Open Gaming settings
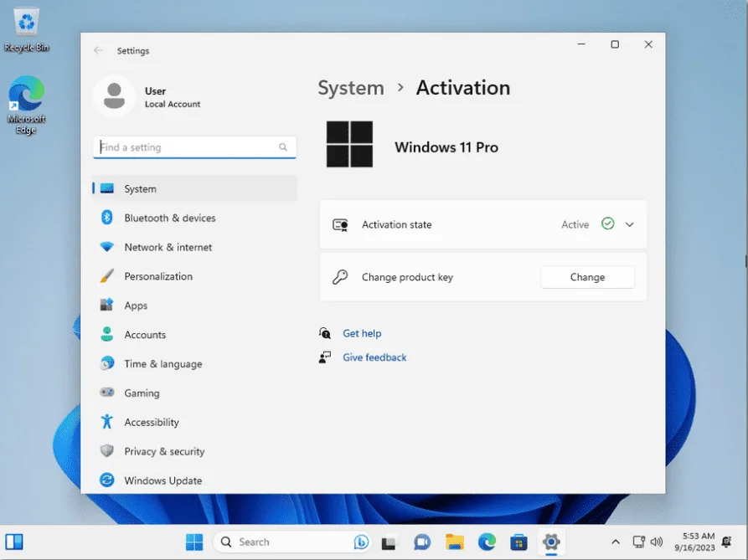 (x=194, y=393)
